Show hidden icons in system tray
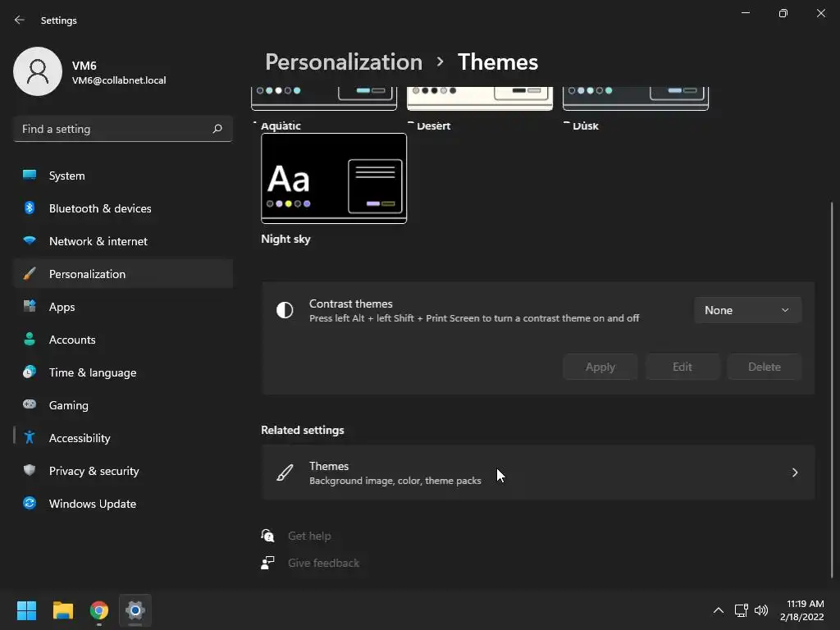The image size is (840, 630). click(x=719, y=610)
